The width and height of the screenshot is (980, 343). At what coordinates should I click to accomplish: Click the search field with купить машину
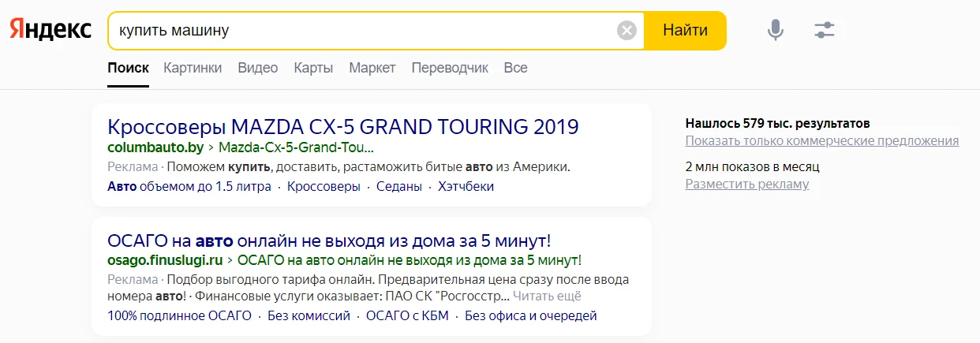(x=363, y=31)
